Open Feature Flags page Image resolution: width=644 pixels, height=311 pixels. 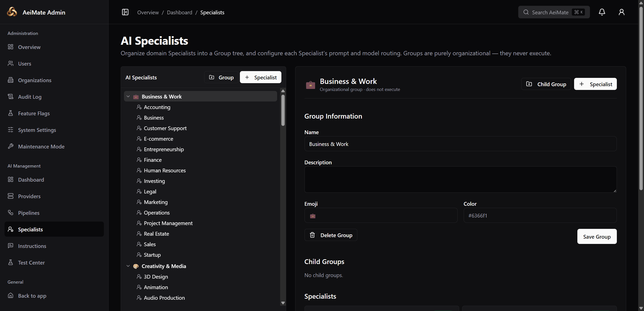54,113
